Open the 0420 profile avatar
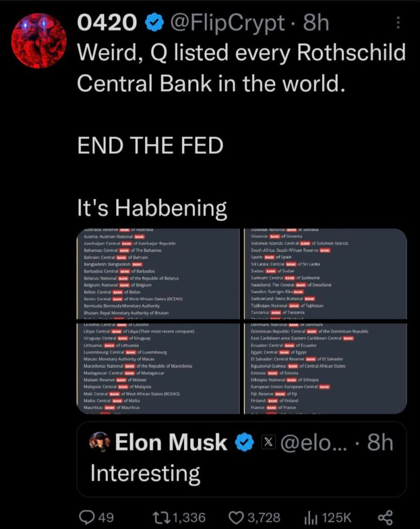Image resolution: width=420 pixels, height=529 pixels. 39,41
